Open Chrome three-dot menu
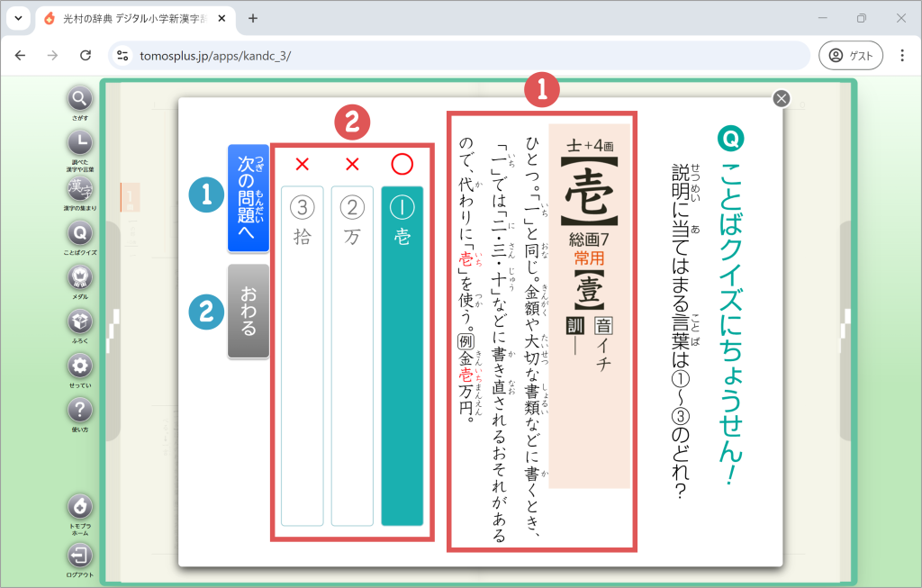The height and width of the screenshot is (588, 922). [902, 55]
